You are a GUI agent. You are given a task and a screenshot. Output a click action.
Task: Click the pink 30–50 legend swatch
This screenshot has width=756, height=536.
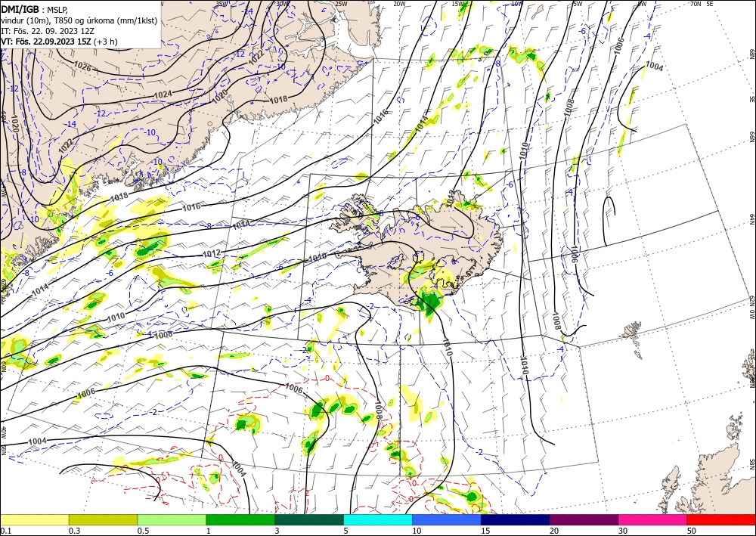(653, 519)
